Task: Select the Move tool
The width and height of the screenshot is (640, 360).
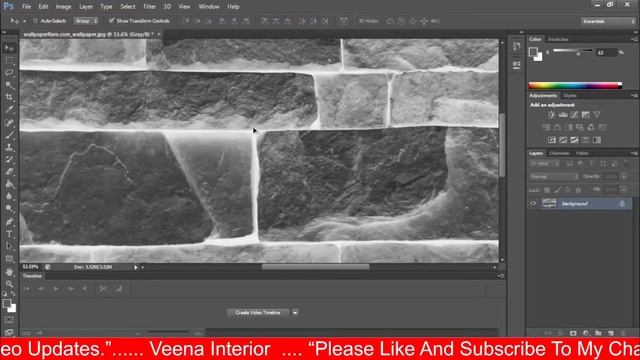Action: [9, 48]
